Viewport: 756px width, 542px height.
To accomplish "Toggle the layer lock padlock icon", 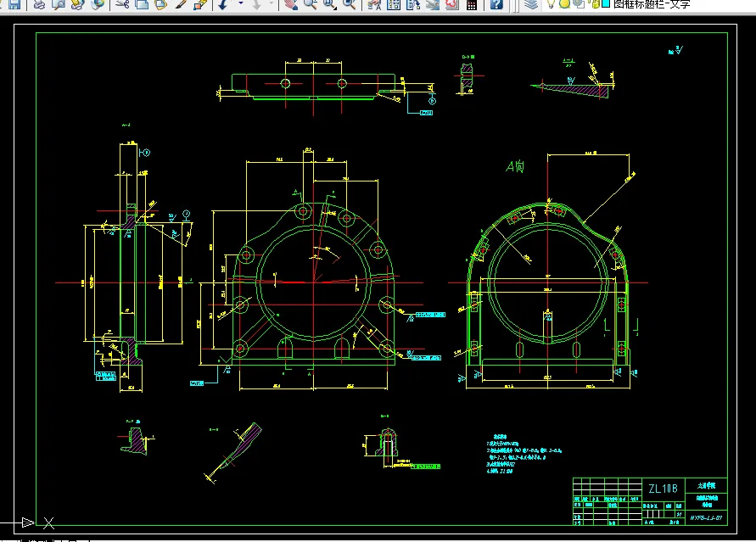I will [595, 4].
